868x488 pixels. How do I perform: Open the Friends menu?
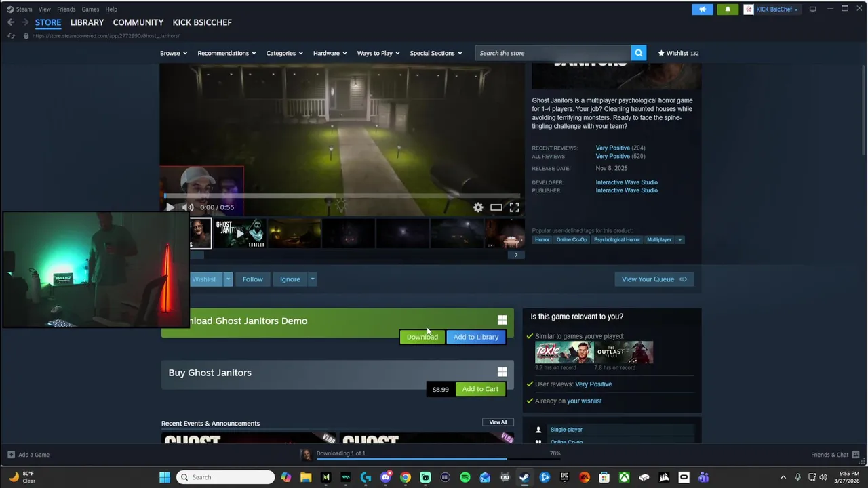tap(66, 9)
